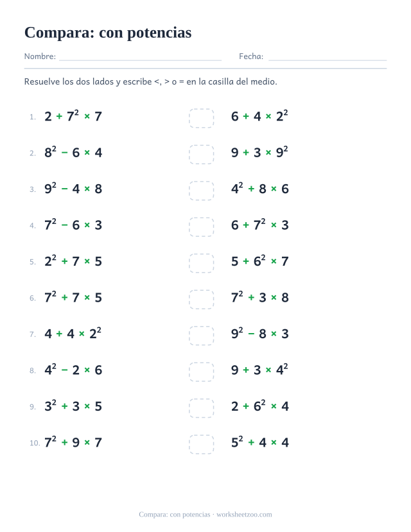This screenshot has width=411, height=532.
Task: Click expression 9 + 3 × 9²
Action: (259, 152)
